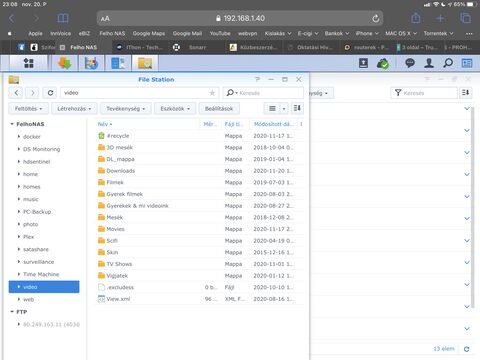
Task: Click Safari back arrow
Action: (x=12, y=18)
